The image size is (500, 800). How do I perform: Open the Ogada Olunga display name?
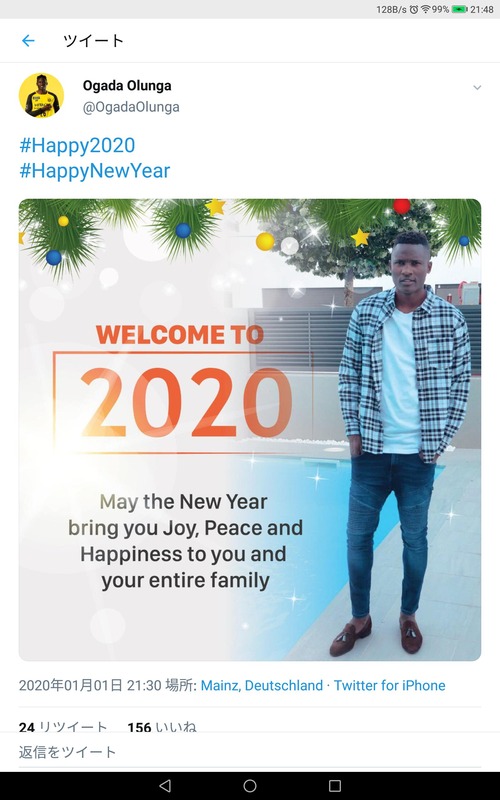(x=127, y=85)
